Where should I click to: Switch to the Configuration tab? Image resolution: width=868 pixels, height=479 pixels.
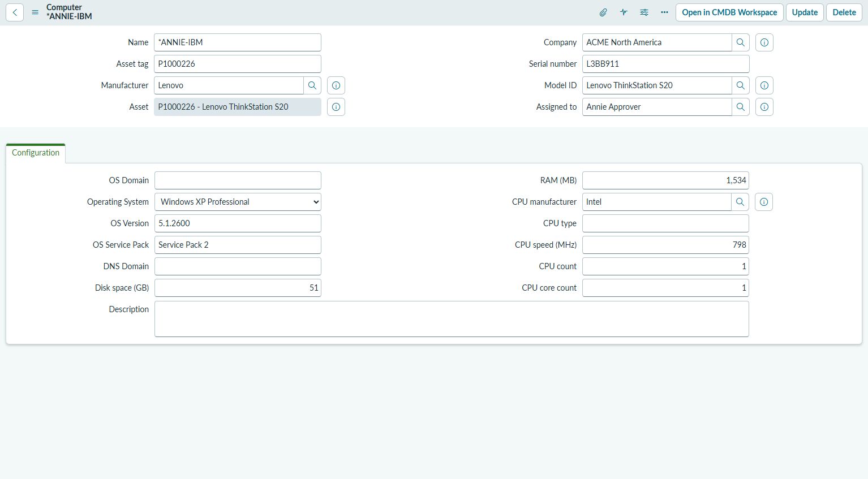click(x=36, y=153)
